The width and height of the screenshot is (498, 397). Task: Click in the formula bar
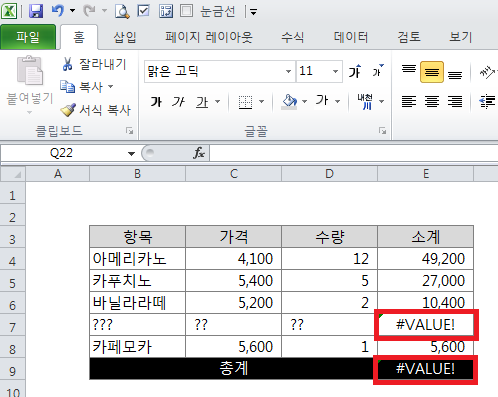pos(354,153)
